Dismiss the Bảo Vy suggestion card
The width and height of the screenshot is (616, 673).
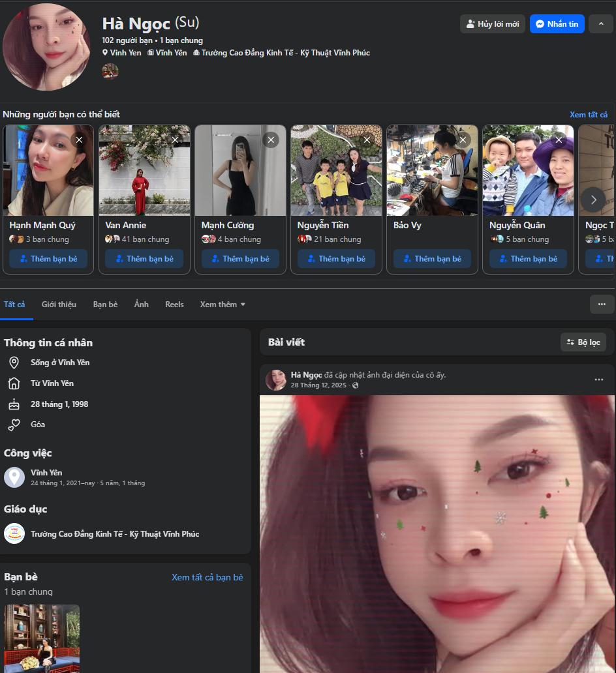tap(463, 140)
